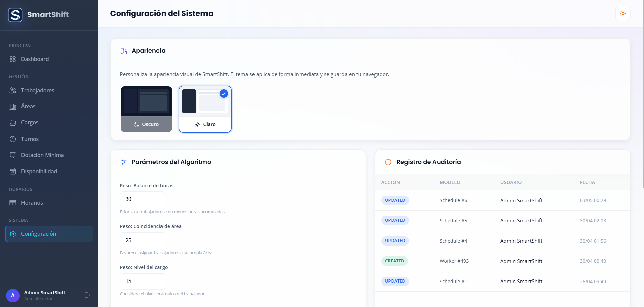Open Turnos from sidebar
The width and height of the screenshot is (644, 307).
tap(49, 139)
